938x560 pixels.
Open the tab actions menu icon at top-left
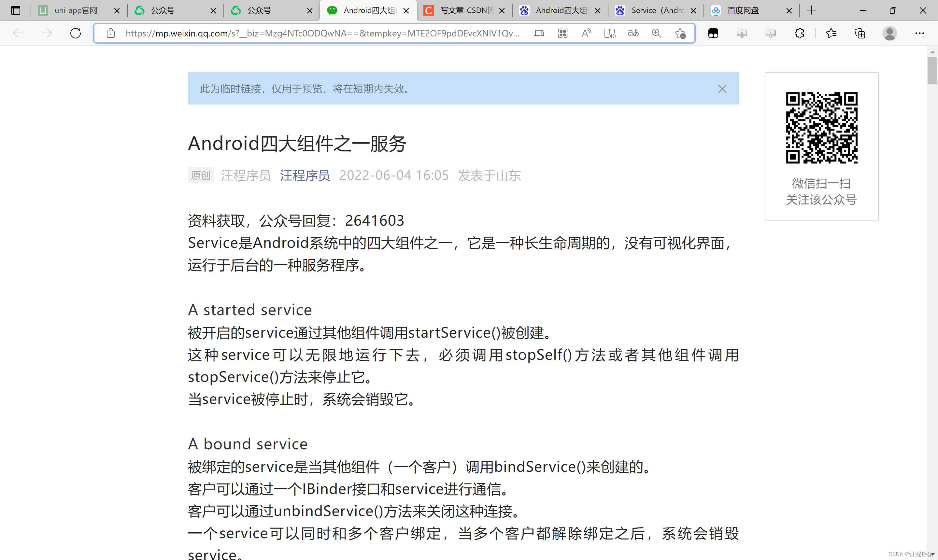(16, 10)
